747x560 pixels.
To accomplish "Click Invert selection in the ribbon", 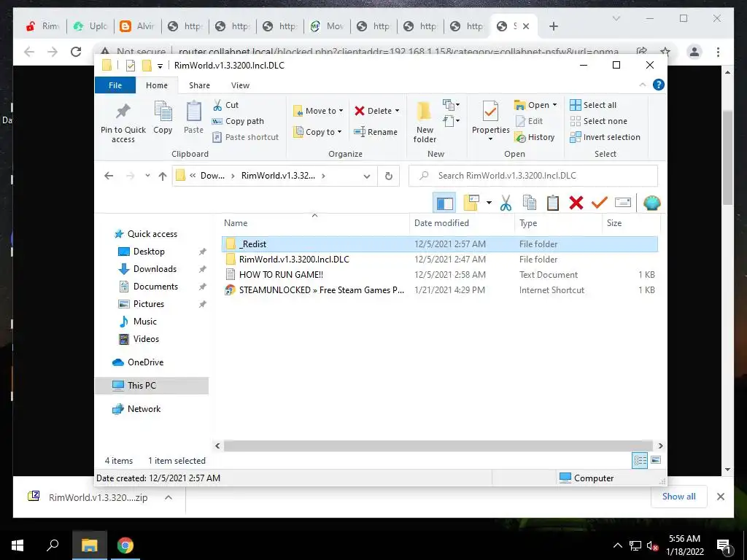I will click(605, 137).
